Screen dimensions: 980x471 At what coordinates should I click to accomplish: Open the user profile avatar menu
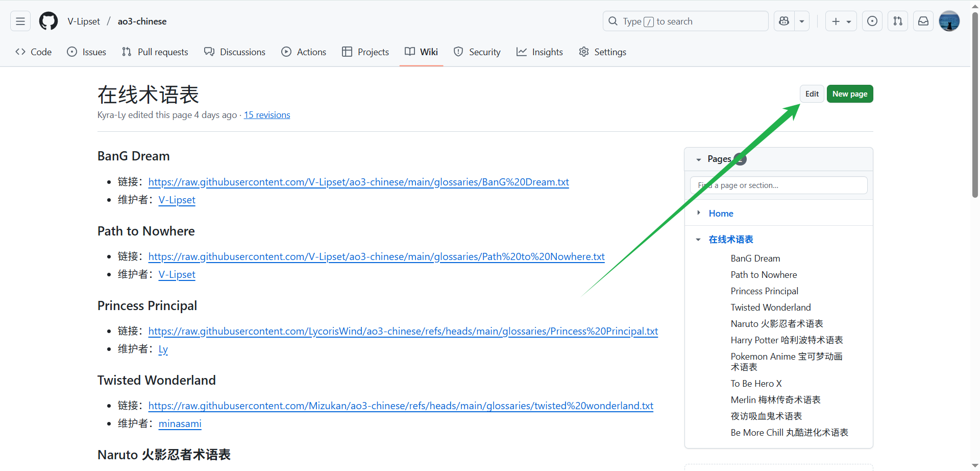949,21
